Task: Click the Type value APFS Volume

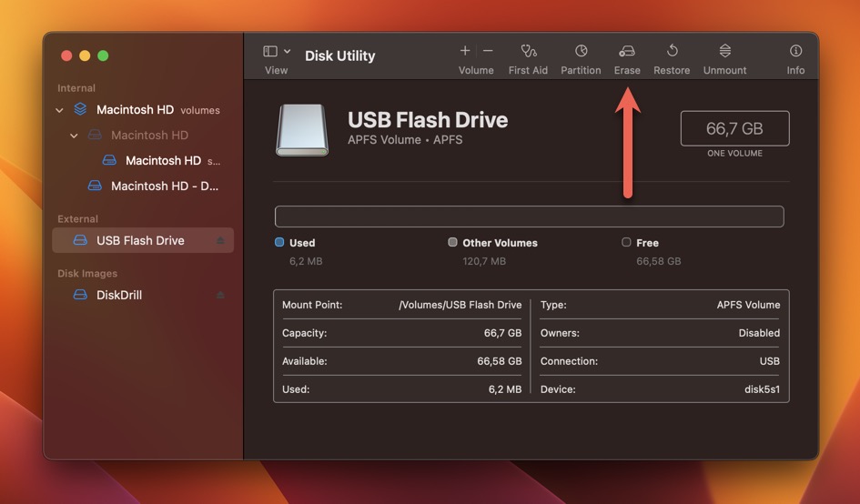Action: [x=748, y=305]
